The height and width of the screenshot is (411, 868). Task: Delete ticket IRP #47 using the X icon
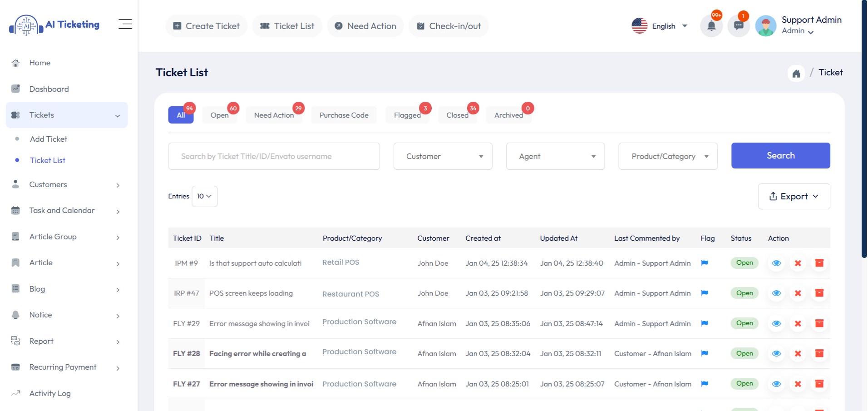pyautogui.click(x=798, y=293)
